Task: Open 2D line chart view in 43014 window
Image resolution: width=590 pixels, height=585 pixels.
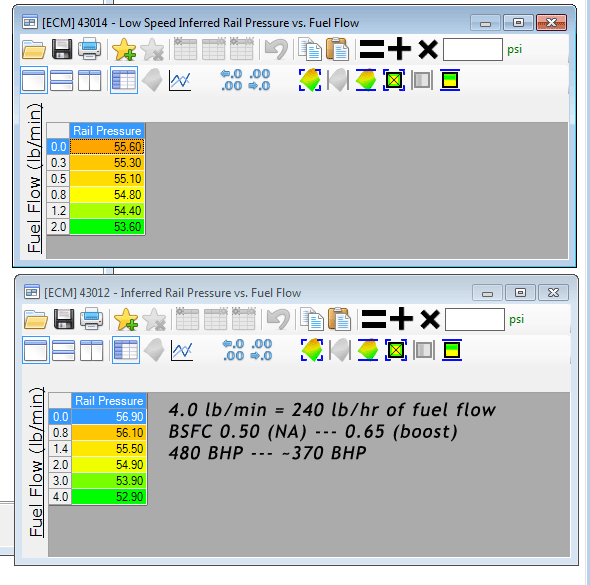Action: click(x=180, y=80)
